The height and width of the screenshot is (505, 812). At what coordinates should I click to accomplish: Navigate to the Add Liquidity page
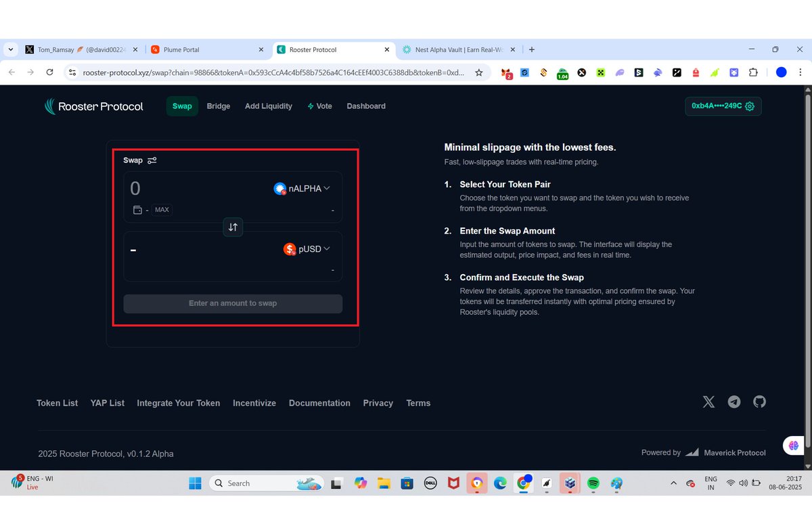tap(268, 106)
